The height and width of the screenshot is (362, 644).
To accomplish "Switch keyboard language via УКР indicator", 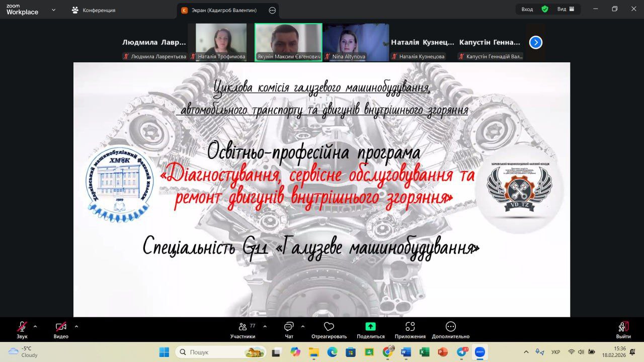I will 556,352.
